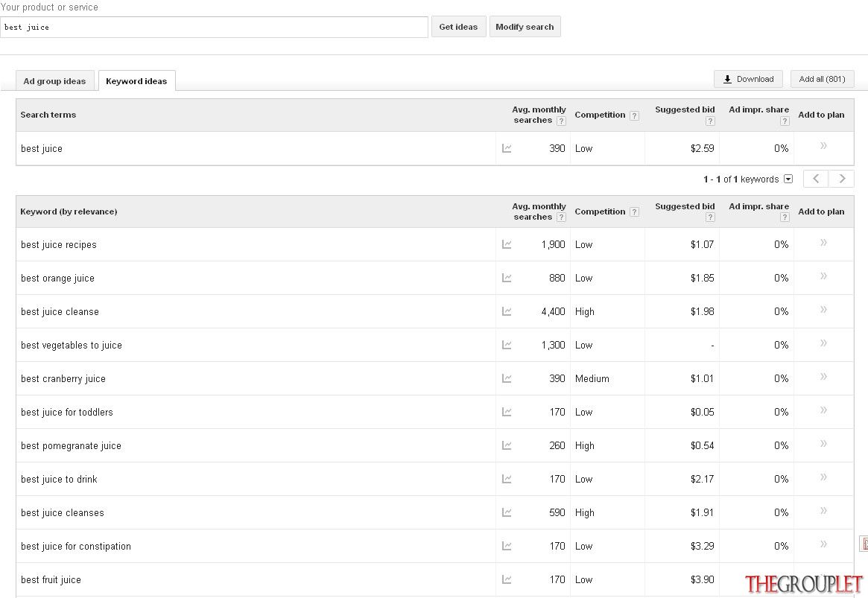The image size is (868, 598).
Task: Click help icon under Suggested bid in Keyword table
Action: click(x=710, y=217)
